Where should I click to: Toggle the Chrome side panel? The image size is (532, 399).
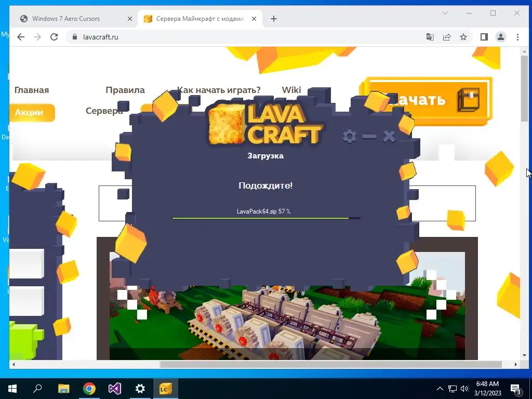(x=484, y=37)
